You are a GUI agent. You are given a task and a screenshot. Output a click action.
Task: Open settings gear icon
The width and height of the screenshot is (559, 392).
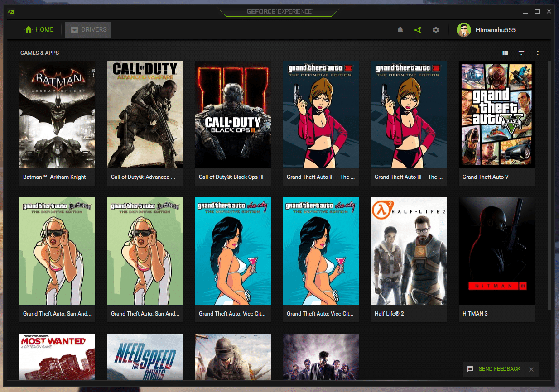[x=436, y=30]
